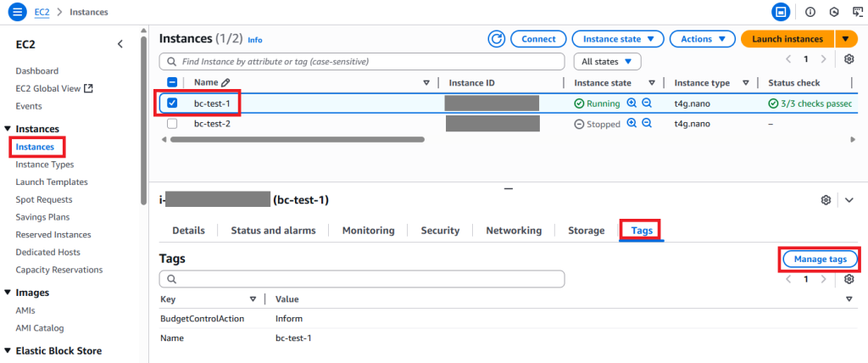Click the hexagon settings icon in top bar

(x=834, y=12)
